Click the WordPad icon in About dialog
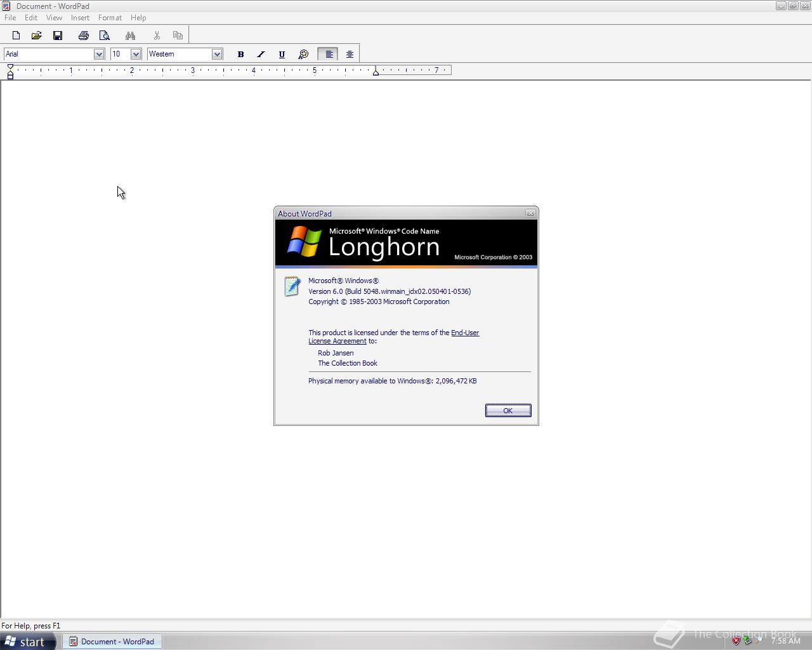 tap(292, 286)
